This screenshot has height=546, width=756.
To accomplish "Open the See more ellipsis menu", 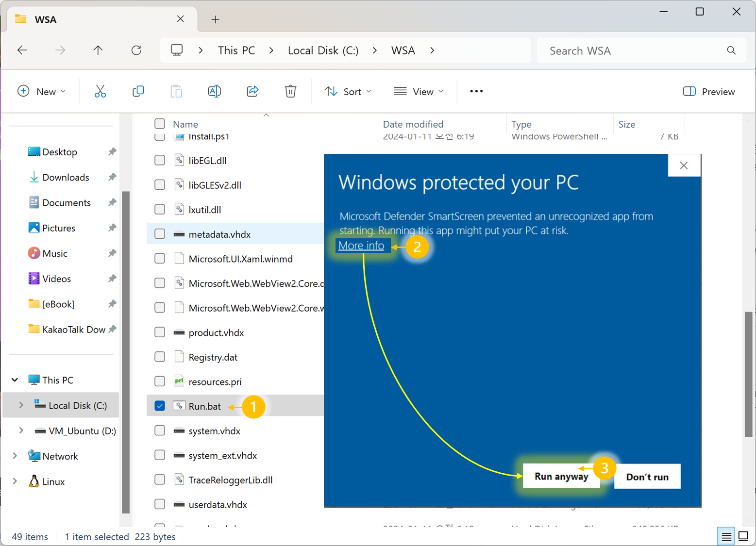I will (476, 91).
